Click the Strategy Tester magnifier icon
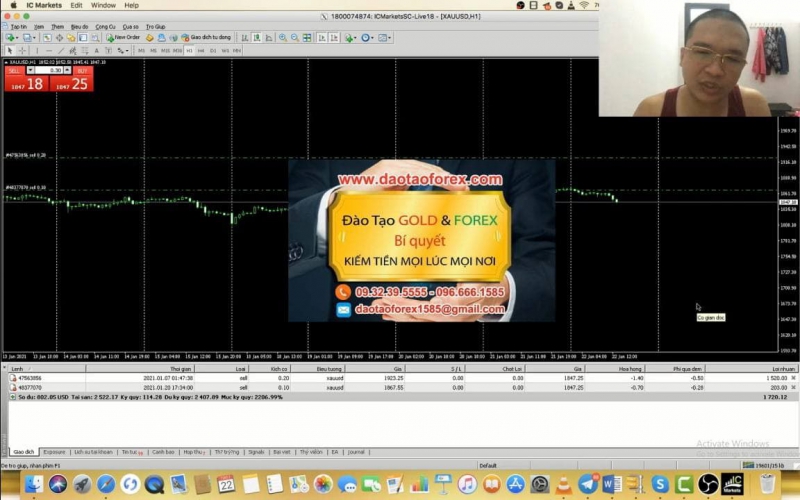Image resolution: width=800 pixels, height=500 pixels. 95,38
